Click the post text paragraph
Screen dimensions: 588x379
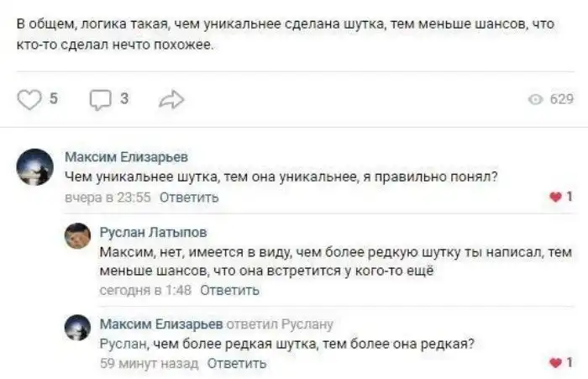tap(286, 34)
